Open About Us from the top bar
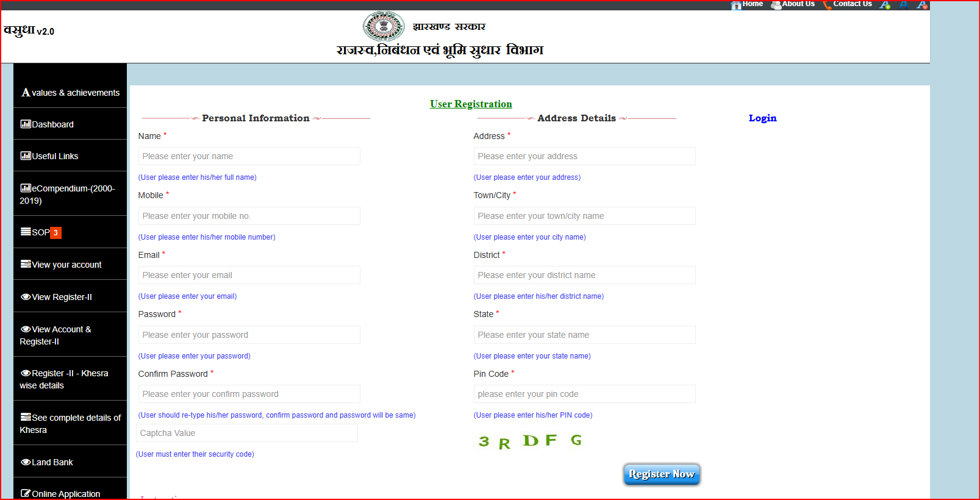 (x=798, y=4)
